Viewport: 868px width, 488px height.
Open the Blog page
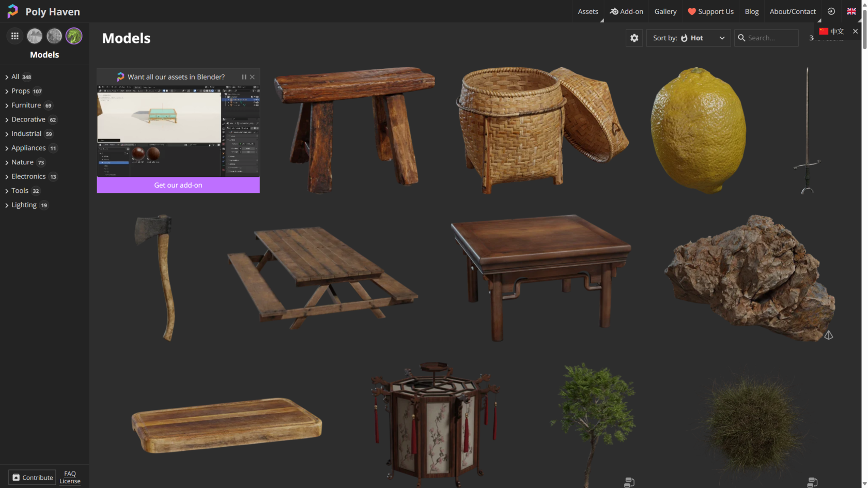[x=752, y=11]
